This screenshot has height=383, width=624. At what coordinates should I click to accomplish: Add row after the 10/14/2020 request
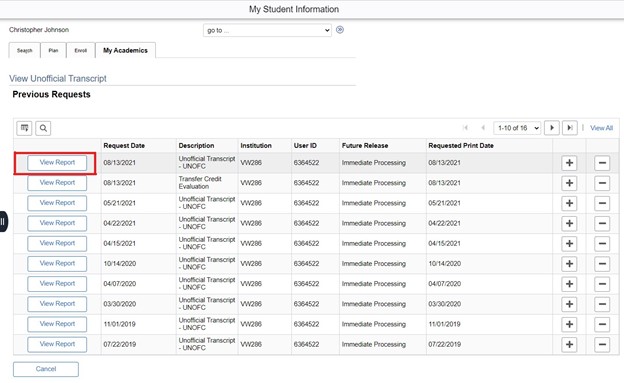click(569, 264)
